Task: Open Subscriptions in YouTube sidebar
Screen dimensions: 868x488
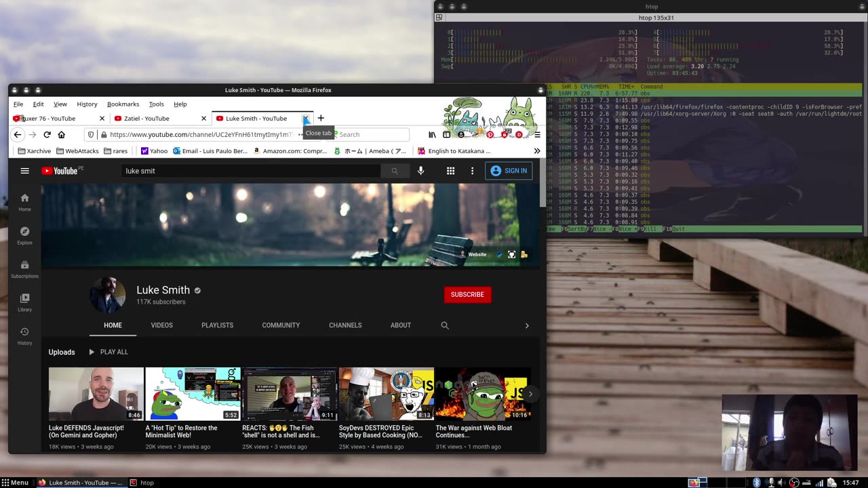Action: (24, 269)
